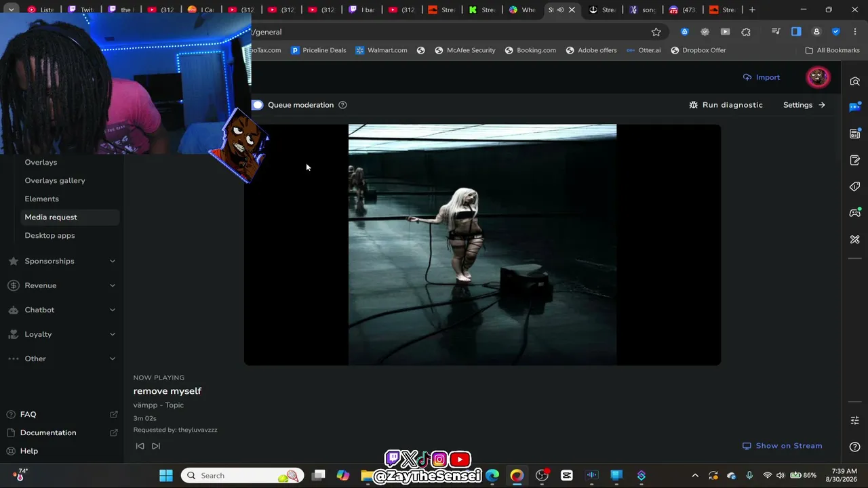The image size is (868, 488).
Task: Click the Import button
Action: click(762, 77)
